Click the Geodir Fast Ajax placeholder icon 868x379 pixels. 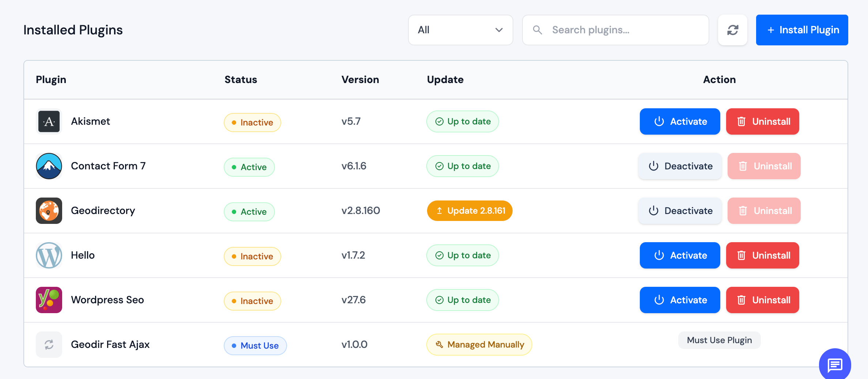49,345
